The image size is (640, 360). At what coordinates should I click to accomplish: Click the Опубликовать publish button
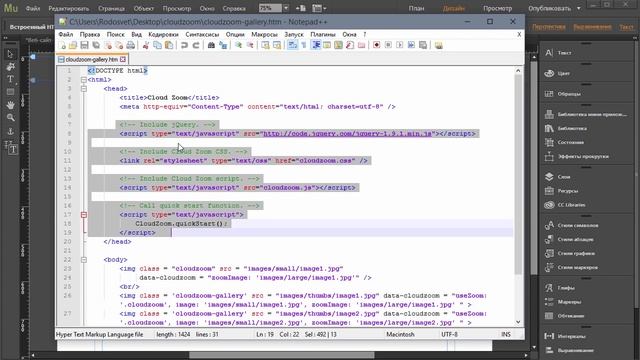pyautogui.click(x=550, y=8)
